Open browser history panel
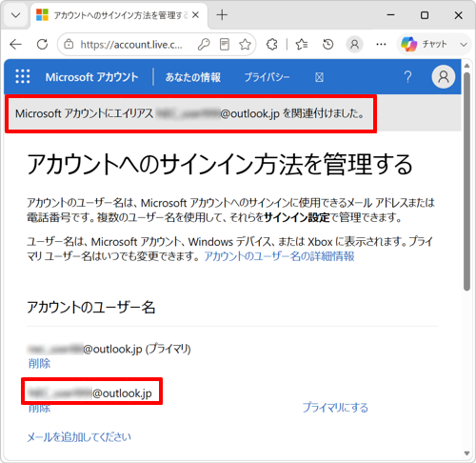 [327, 45]
